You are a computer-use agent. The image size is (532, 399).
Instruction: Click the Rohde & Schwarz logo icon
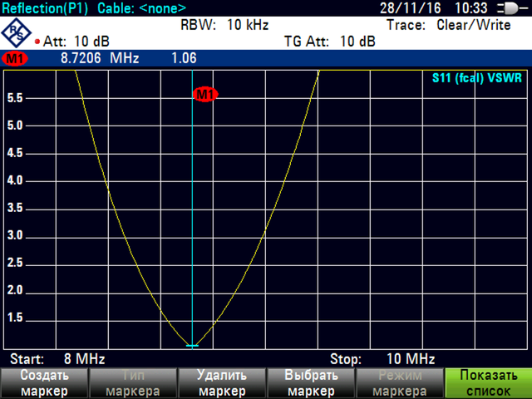point(17,32)
